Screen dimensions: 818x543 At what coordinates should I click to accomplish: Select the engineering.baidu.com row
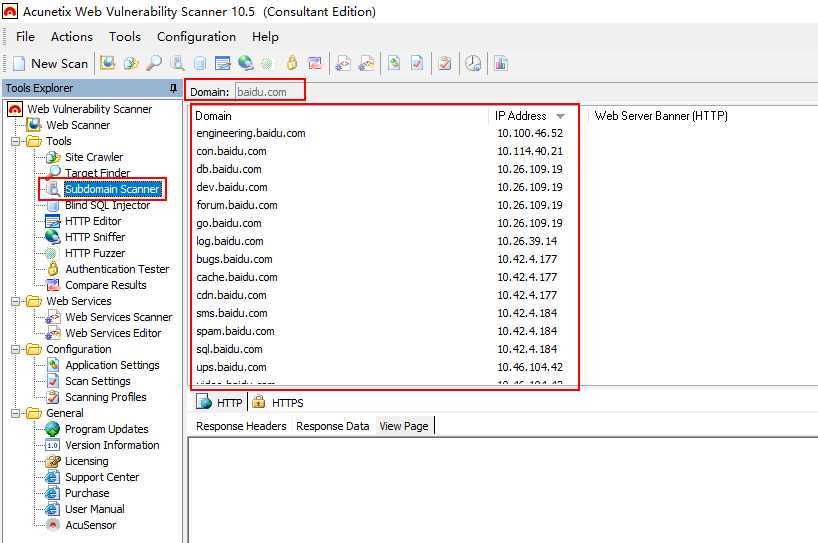pyautogui.click(x=385, y=134)
